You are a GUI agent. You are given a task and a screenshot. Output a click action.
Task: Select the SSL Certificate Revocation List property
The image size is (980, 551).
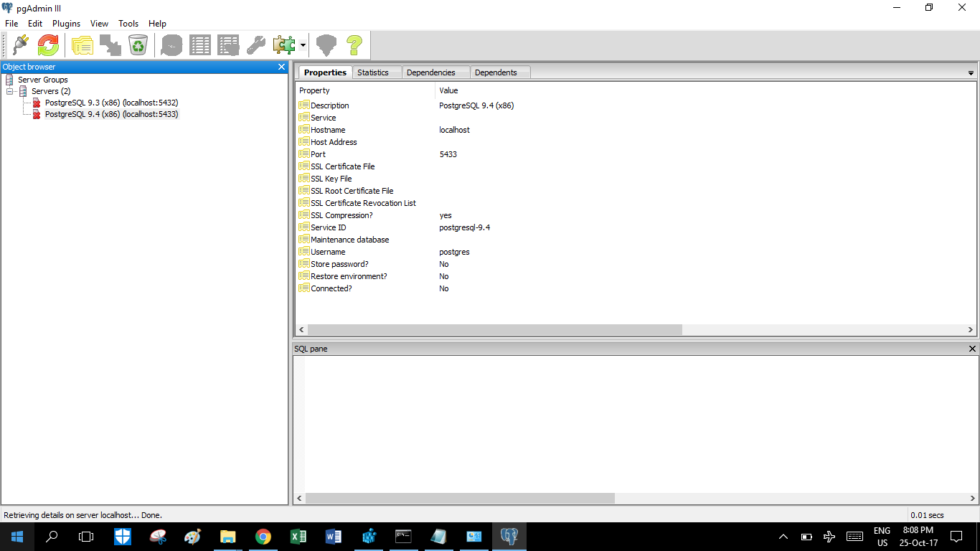(x=636, y=203)
